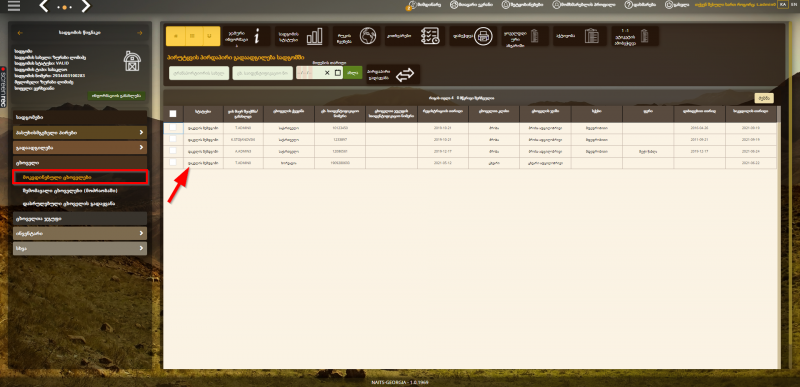Click the fourth top-bar item before the help icon
This screenshot has width=800, height=387.
584,5
